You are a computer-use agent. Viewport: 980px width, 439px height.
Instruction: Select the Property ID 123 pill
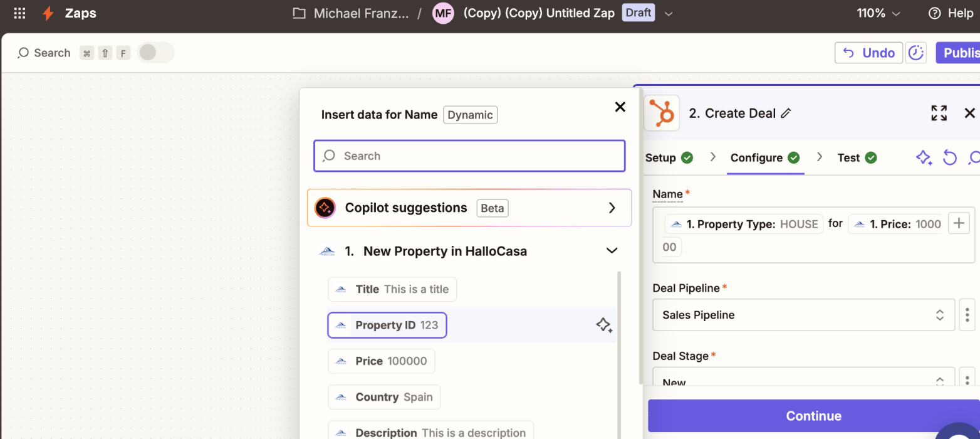pos(387,325)
